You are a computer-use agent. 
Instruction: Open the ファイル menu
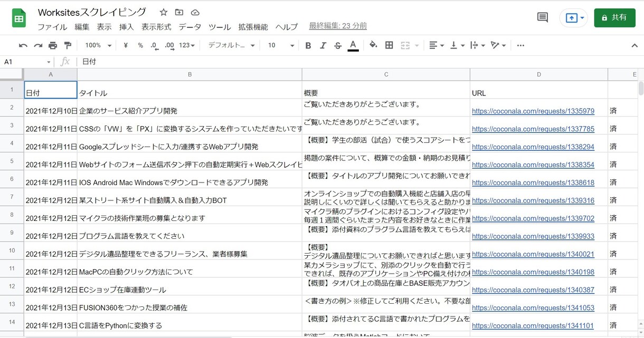tap(52, 27)
